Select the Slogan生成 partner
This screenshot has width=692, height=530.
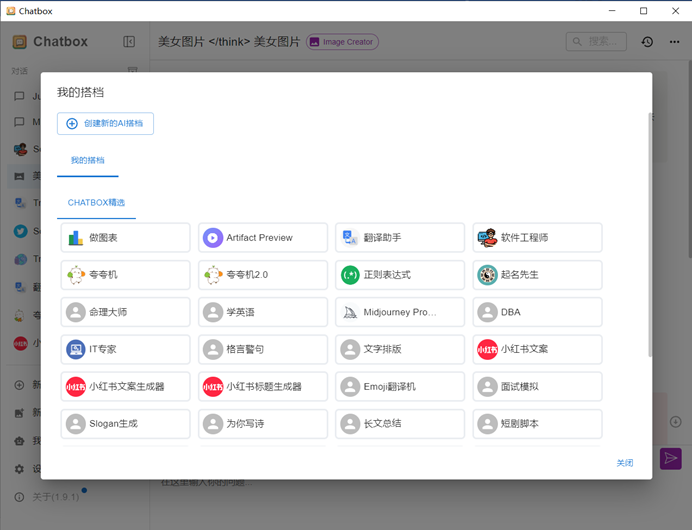tap(125, 424)
